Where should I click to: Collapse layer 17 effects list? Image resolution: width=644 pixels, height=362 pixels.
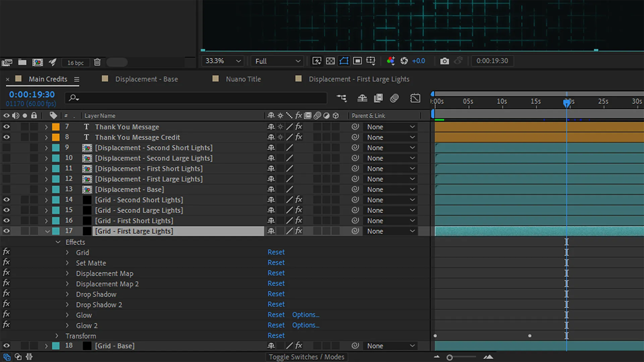tap(57, 242)
